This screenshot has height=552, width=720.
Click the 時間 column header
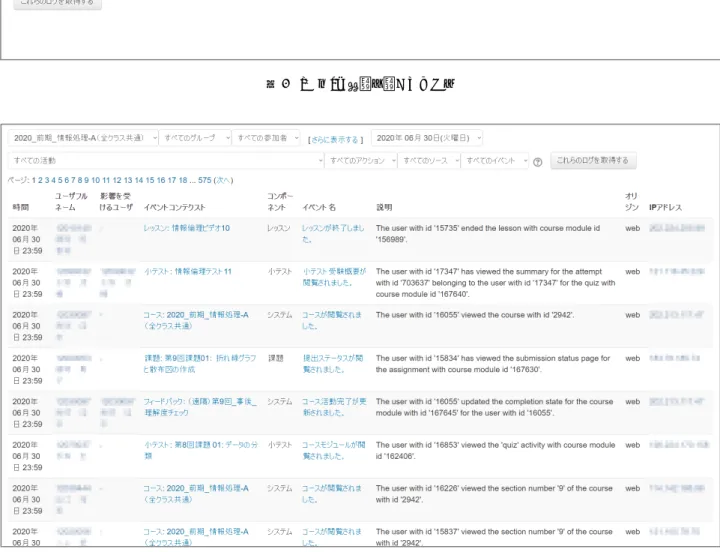[x=21, y=207]
